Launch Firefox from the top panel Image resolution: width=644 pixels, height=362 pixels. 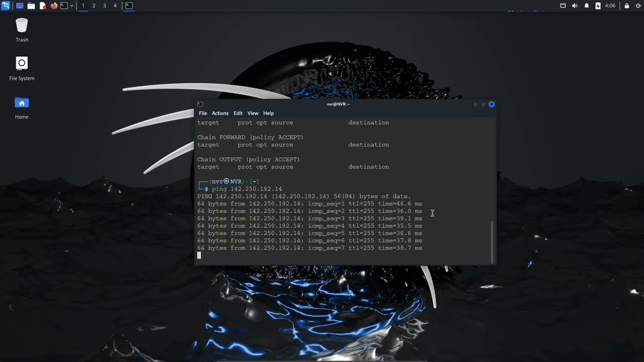pyautogui.click(x=54, y=6)
